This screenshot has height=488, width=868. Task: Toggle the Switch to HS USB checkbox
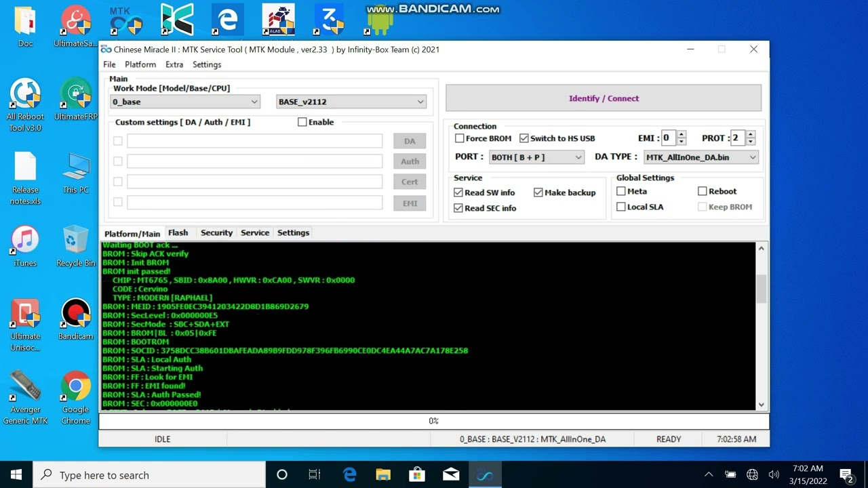point(524,138)
